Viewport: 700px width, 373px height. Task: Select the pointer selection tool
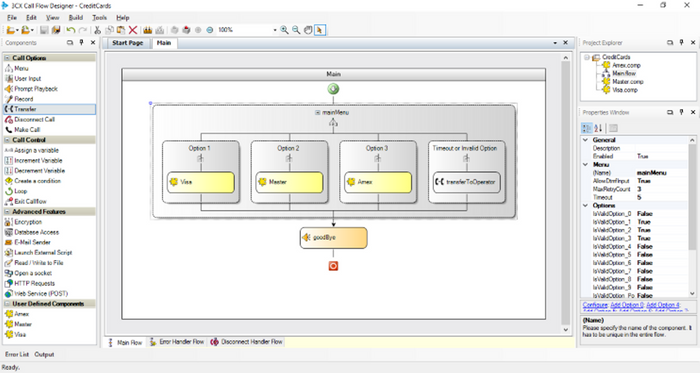point(320,30)
